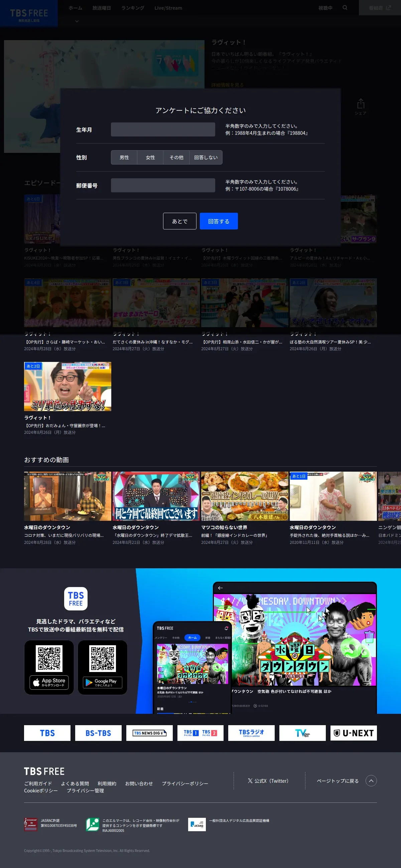Viewport: 401px width, 868px height.
Task: Scan the App Store QR code
Action: [x=49, y=658]
